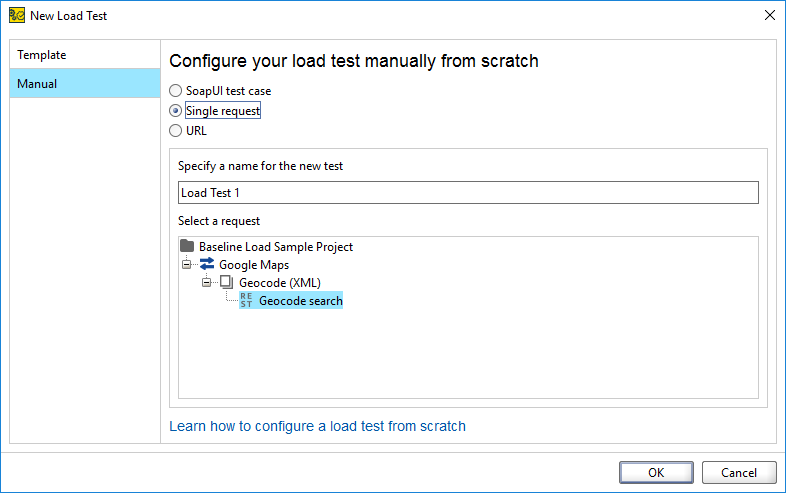Click the Load Test 1 name field
The width and height of the screenshot is (786, 493).
point(468,193)
